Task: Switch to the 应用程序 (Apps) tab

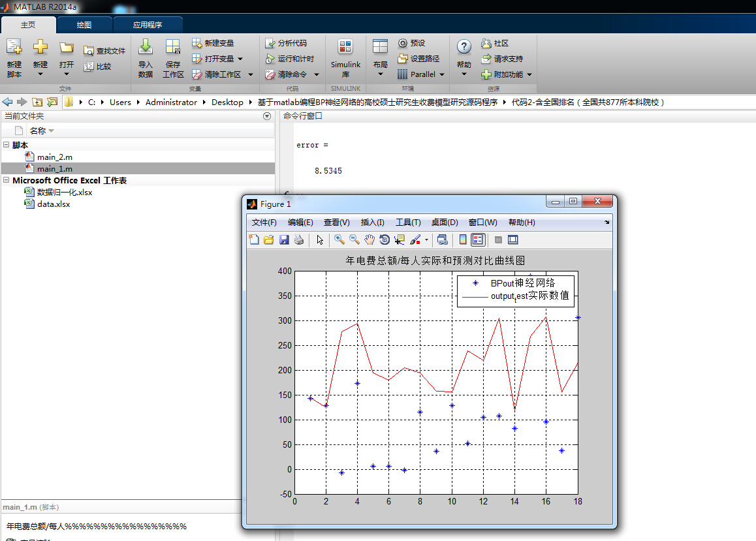Action: pyautogui.click(x=148, y=25)
